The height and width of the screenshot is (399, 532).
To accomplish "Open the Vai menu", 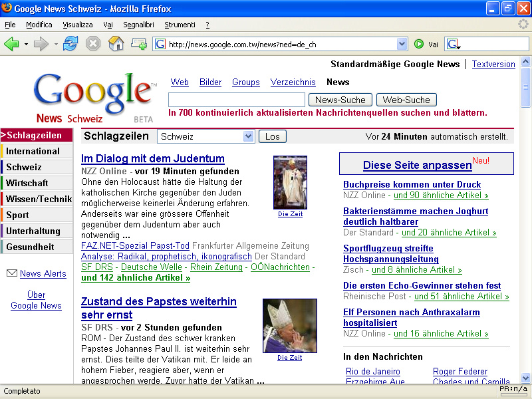I will pos(108,25).
